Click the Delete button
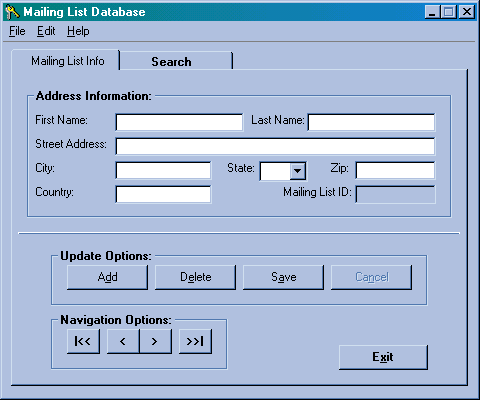The image size is (480, 400). [x=195, y=277]
